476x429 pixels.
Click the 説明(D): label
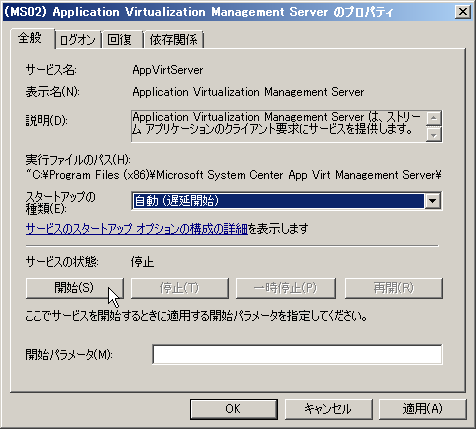[x=47, y=121]
